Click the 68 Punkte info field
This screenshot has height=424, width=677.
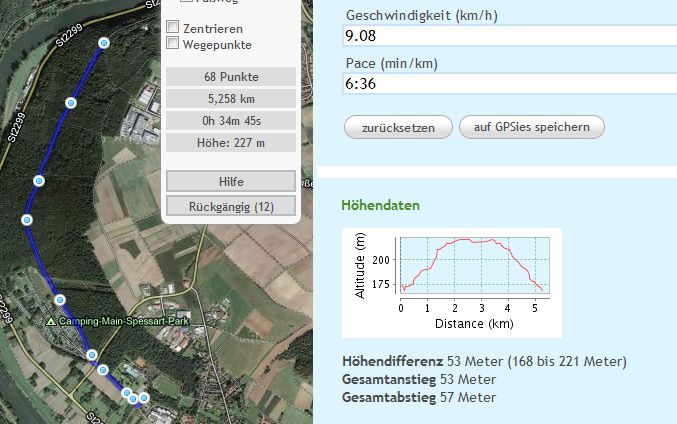pos(230,77)
